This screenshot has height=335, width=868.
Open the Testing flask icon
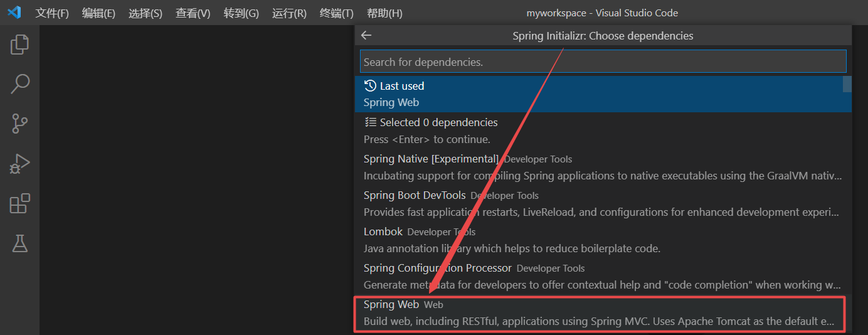pyautogui.click(x=19, y=243)
